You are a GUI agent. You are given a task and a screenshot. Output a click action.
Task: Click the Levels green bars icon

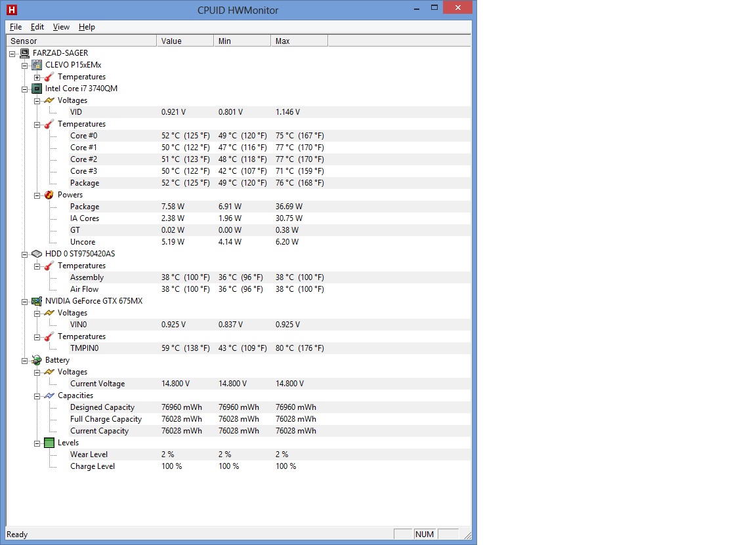coord(49,443)
